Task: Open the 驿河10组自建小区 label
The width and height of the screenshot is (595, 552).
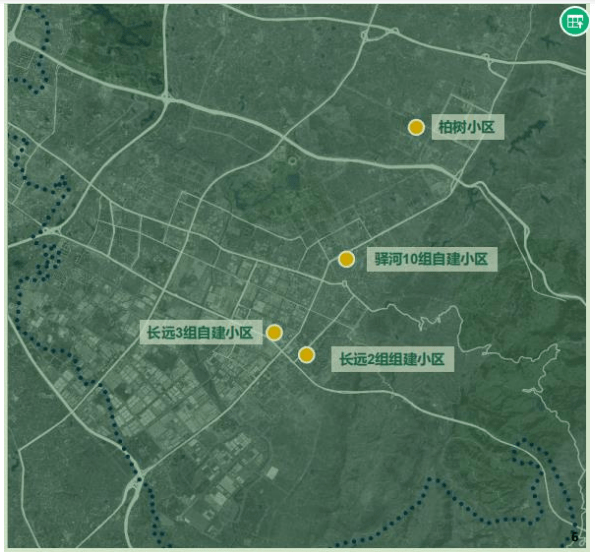Action: 432,259
